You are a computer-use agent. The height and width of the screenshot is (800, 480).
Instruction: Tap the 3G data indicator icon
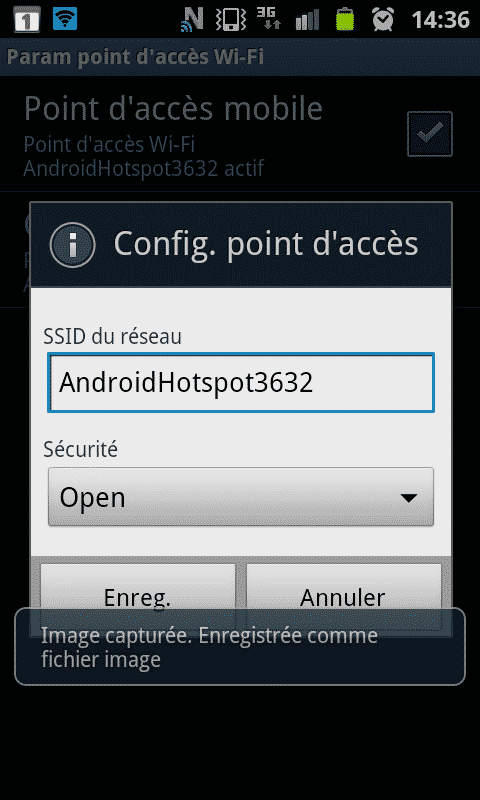(x=268, y=18)
